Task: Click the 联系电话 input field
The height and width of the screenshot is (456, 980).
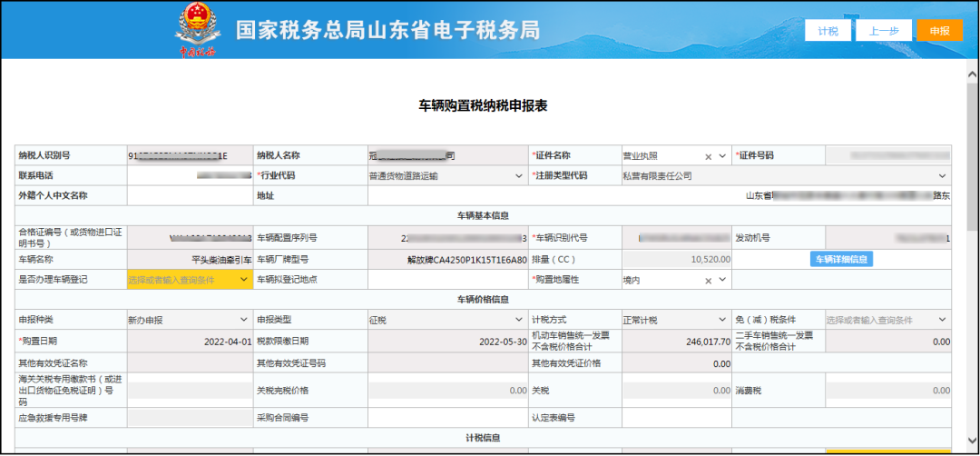Action: tap(190, 176)
